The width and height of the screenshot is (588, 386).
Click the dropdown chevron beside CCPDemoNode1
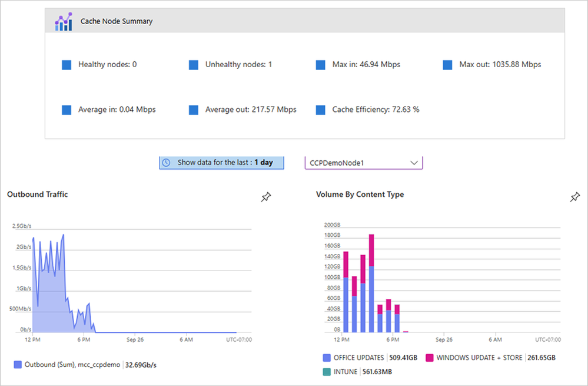(414, 163)
